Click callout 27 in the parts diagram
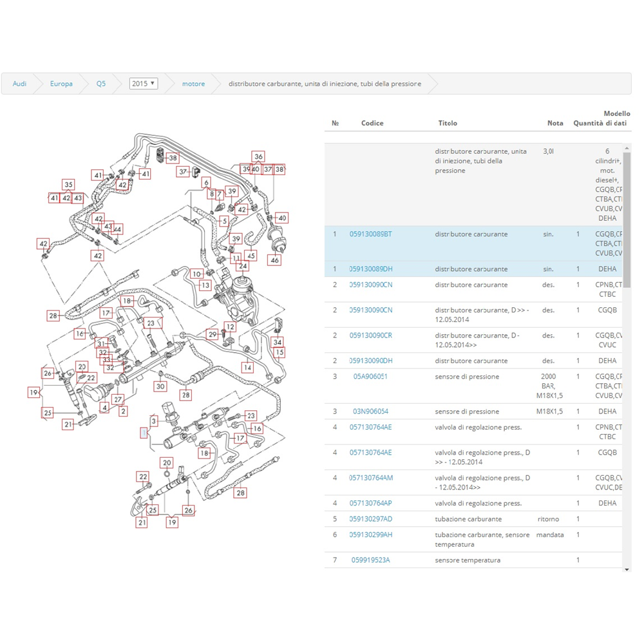Image resolution: width=644 pixels, height=644 pixels. point(118,399)
